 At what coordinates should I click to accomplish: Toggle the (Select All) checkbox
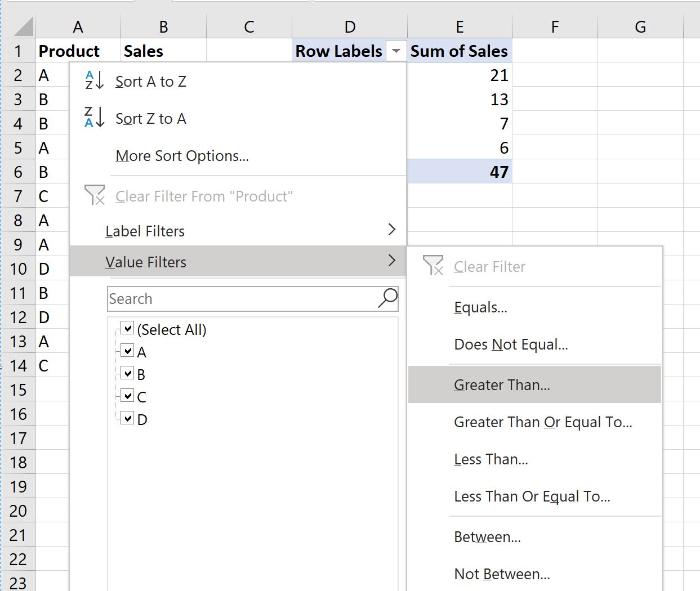coord(127,328)
